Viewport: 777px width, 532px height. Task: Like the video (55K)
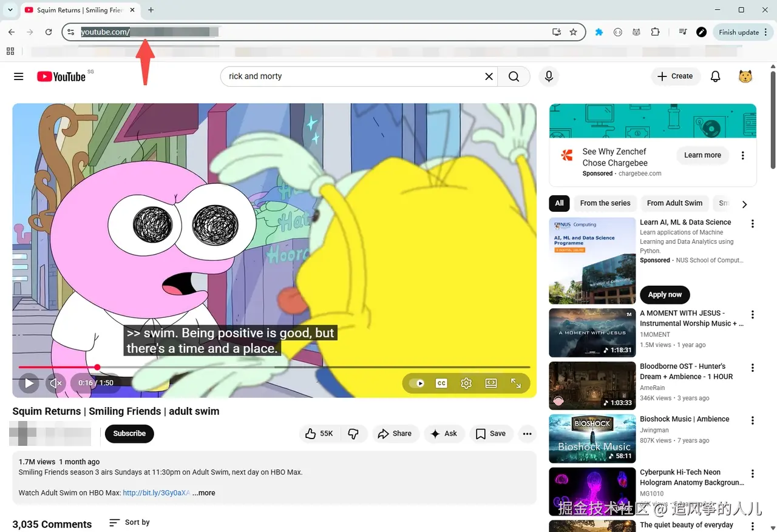(x=320, y=434)
